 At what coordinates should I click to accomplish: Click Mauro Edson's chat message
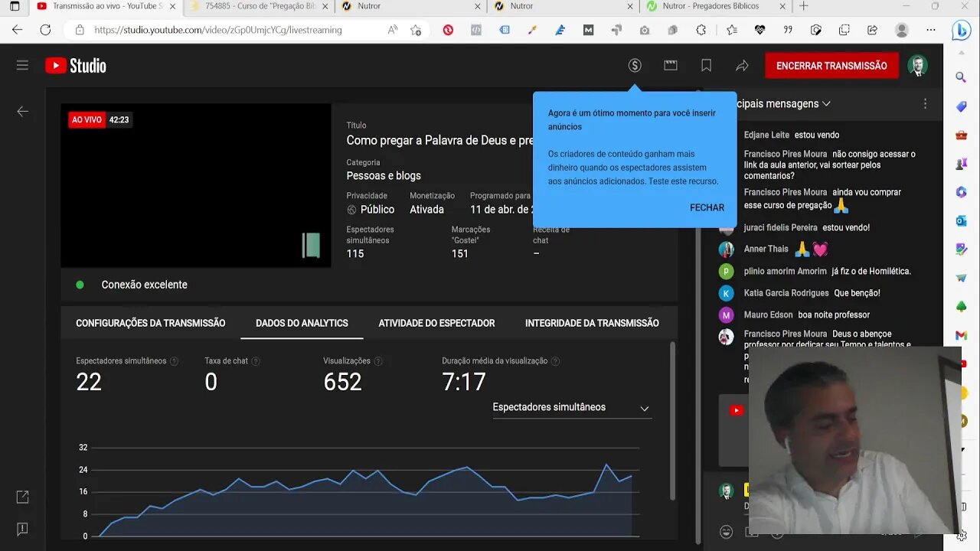[x=807, y=315]
